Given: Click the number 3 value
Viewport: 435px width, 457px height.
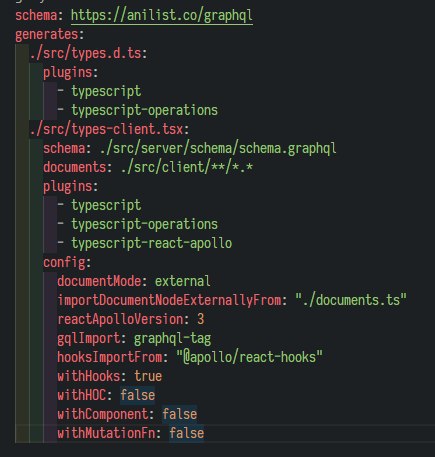Looking at the screenshot, I should click(x=201, y=319).
